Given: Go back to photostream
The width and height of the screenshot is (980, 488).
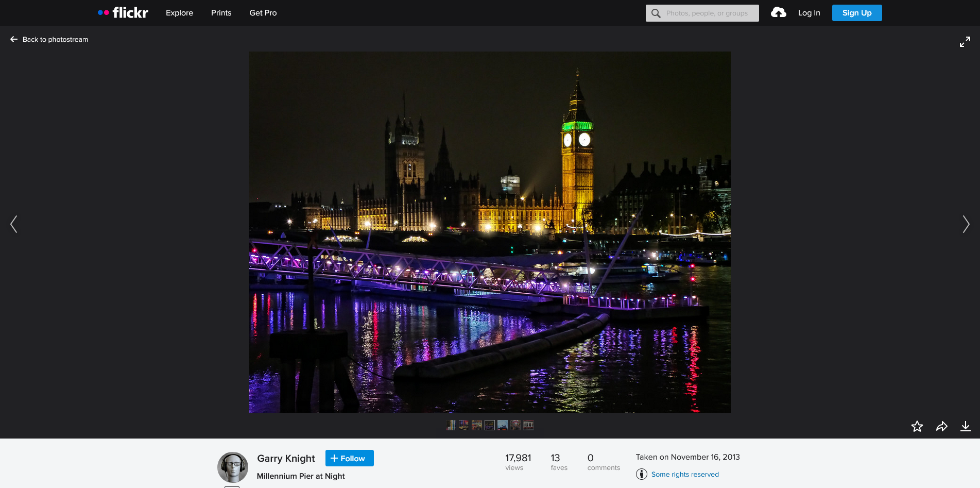Looking at the screenshot, I should click(x=49, y=40).
